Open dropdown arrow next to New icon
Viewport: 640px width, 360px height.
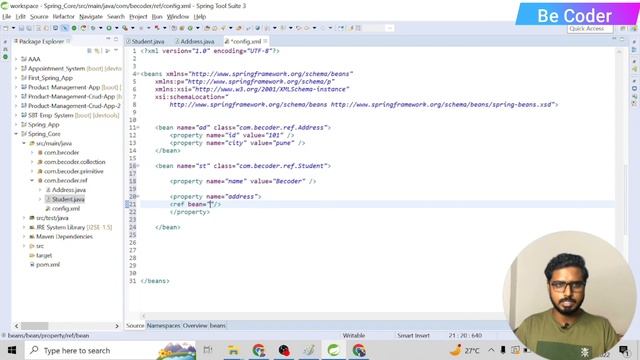13,28
